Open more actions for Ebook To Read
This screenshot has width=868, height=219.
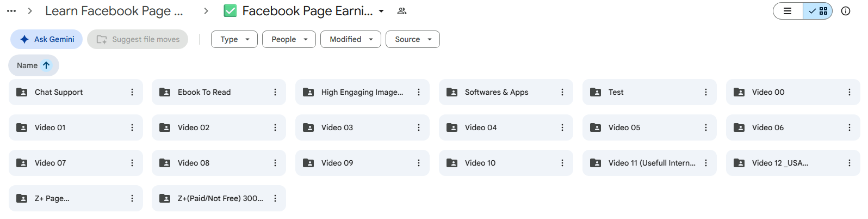click(275, 92)
